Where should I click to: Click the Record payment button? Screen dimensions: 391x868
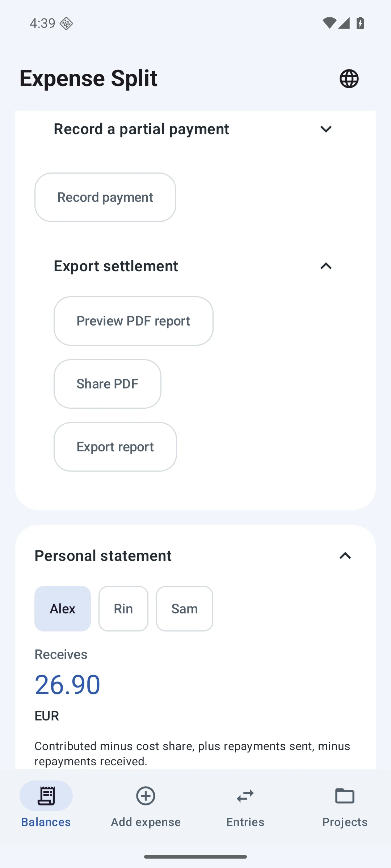pyautogui.click(x=105, y=197)
